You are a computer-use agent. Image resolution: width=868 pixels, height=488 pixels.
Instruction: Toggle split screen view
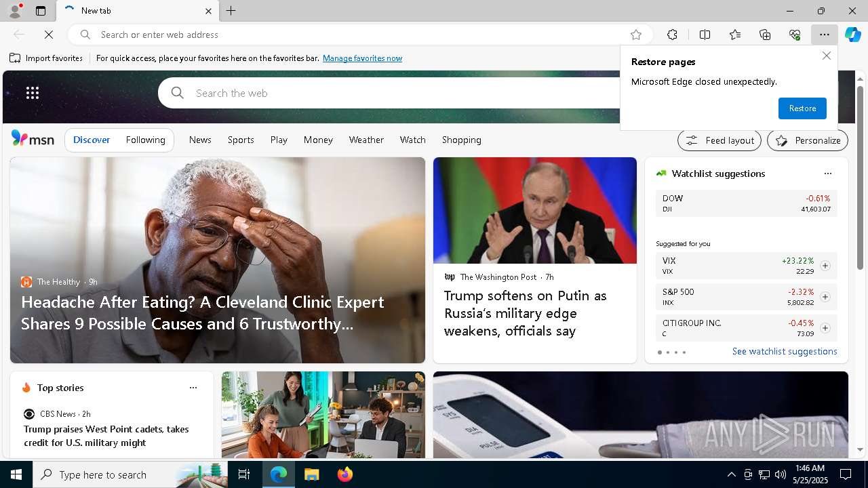point(705,35)
